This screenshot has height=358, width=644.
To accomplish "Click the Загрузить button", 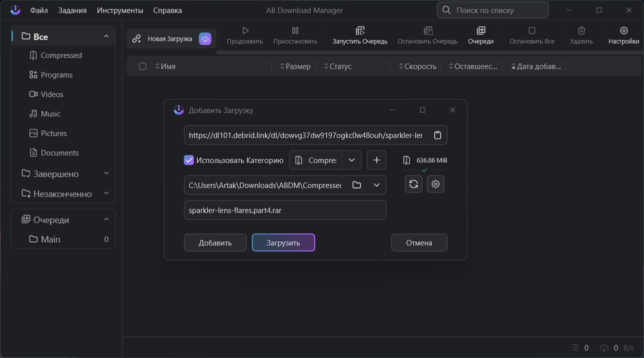I will (x=283, y=242).
